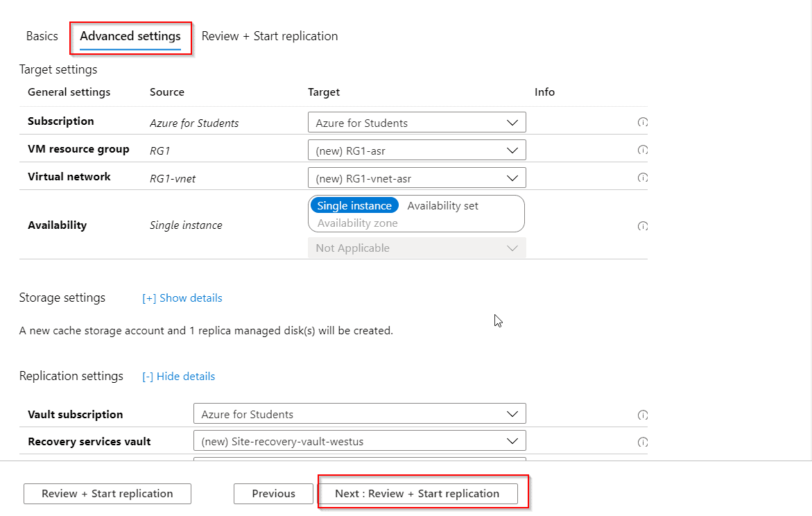The width and height of the screenshot is (812, 516).
Task: Click info icon for VM resource group
Action: point(642,150)
